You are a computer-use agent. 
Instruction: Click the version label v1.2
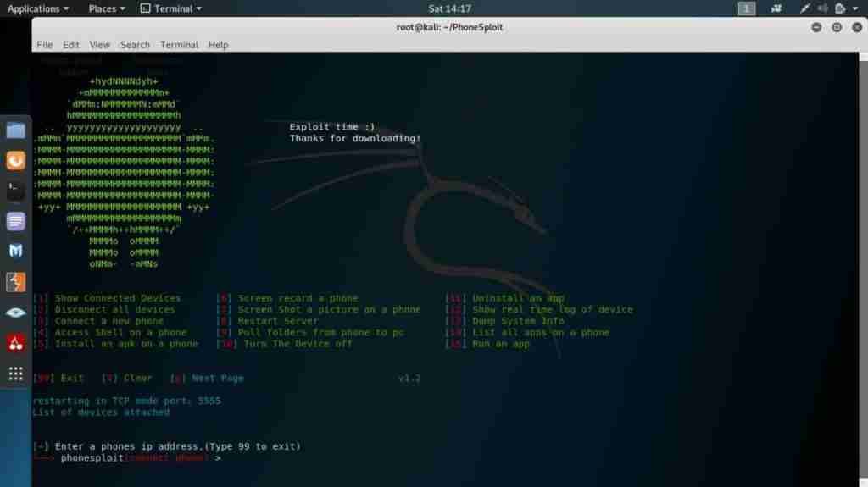409,379
